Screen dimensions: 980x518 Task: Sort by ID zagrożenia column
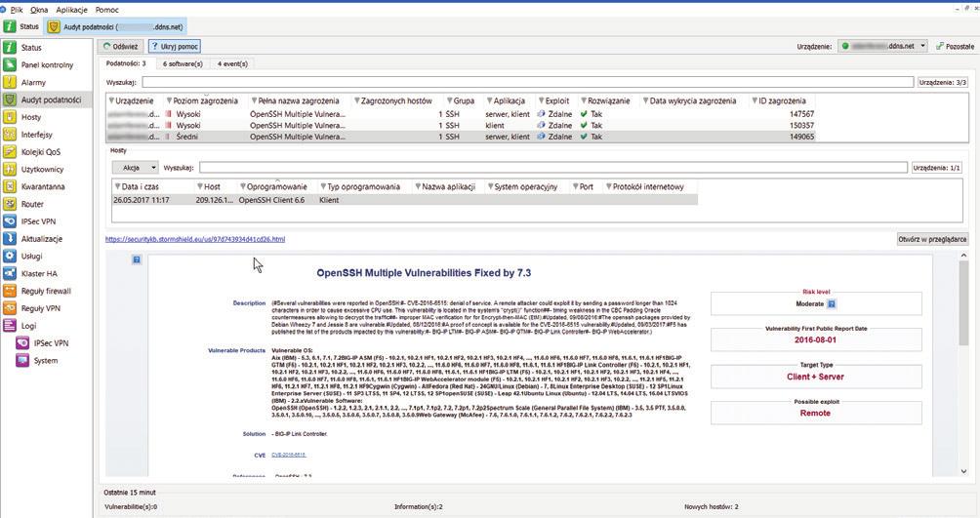[782, 100]
